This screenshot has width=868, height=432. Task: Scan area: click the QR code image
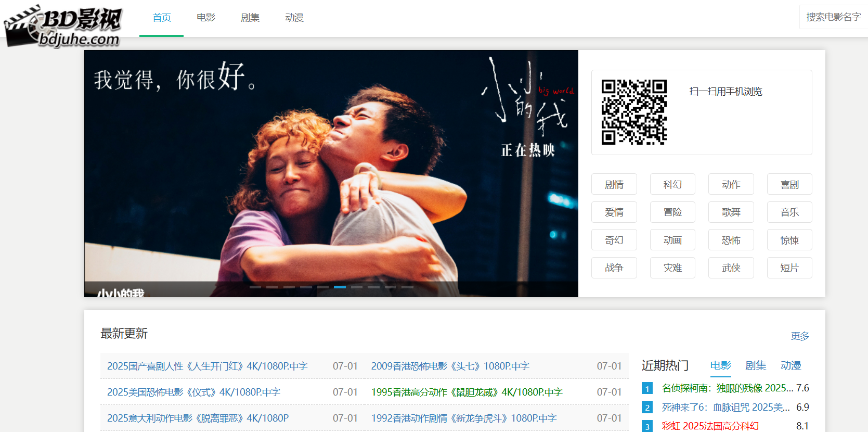634,112
